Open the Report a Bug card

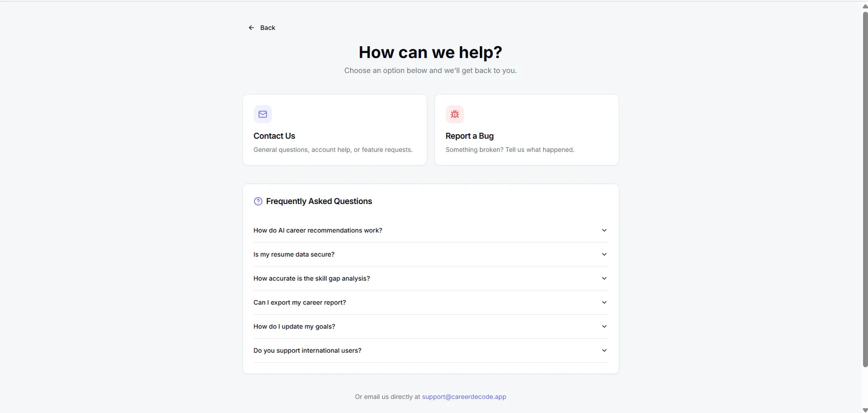527,130
